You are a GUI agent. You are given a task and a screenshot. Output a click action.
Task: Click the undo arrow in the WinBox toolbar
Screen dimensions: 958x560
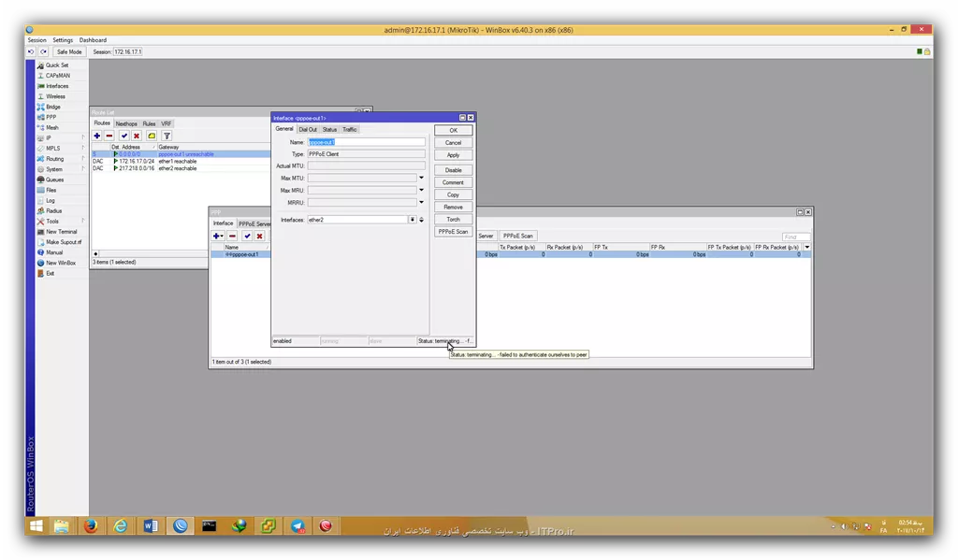click(x=31, y=52)
